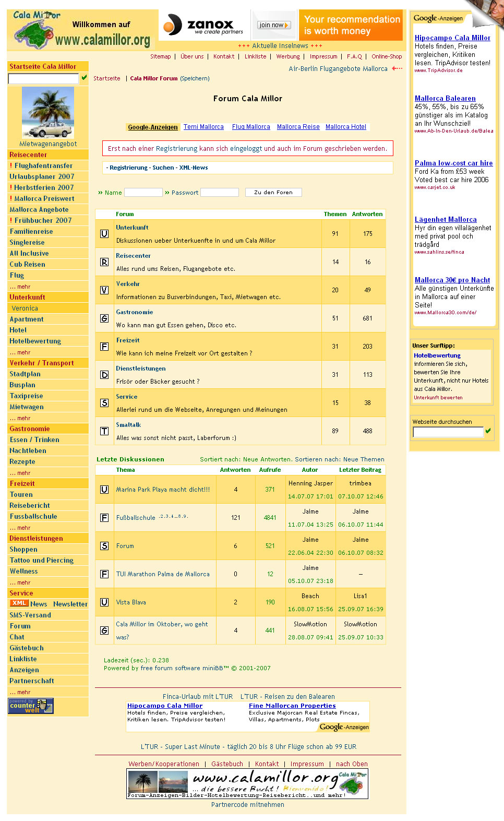Click the G icon beside Gastronomie forum

(104, 318)
